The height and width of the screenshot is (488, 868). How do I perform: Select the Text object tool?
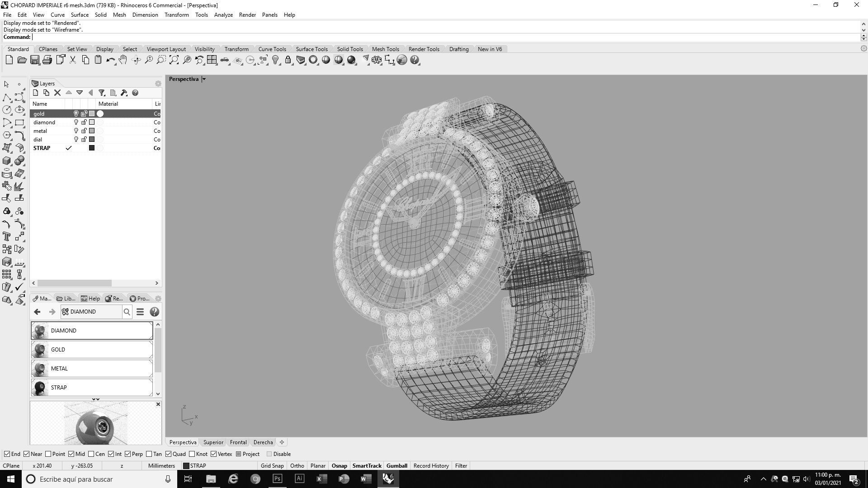(7, 237)
